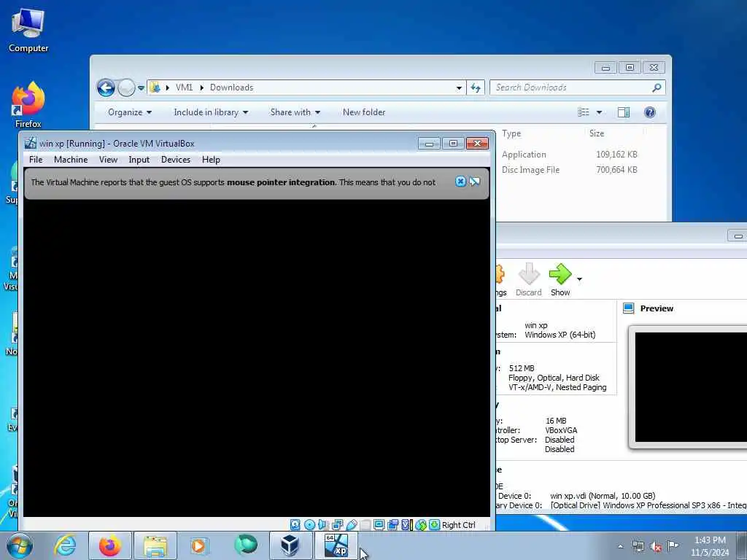Click the Right Ctrl host key indicator
Viewport: 747px width, 560px height.
click(458, 525)
